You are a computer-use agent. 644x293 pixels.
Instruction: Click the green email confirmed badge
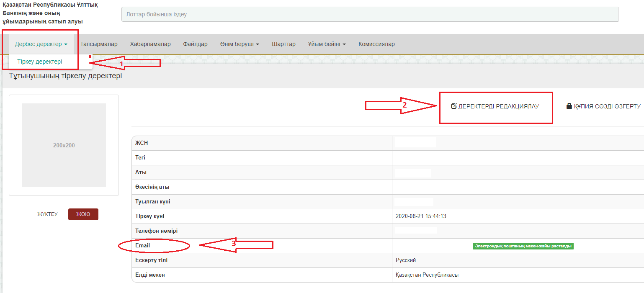click(523, 246)
